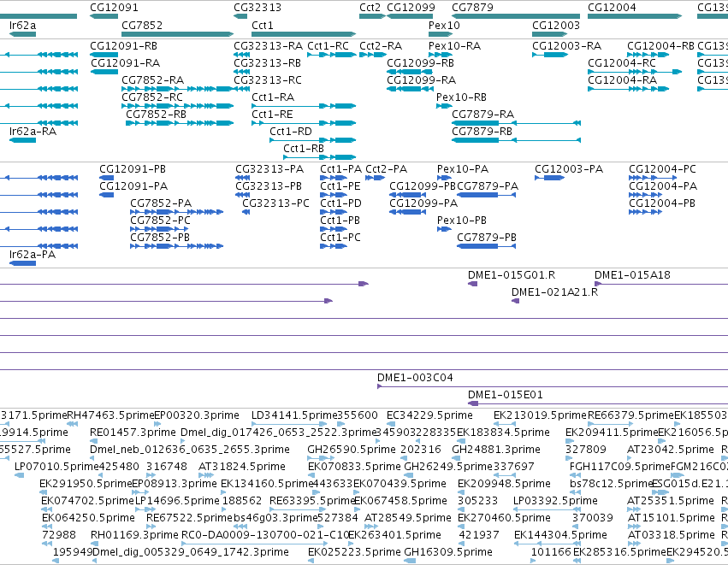Click protein label CG12004-PB

coord(662,203)
